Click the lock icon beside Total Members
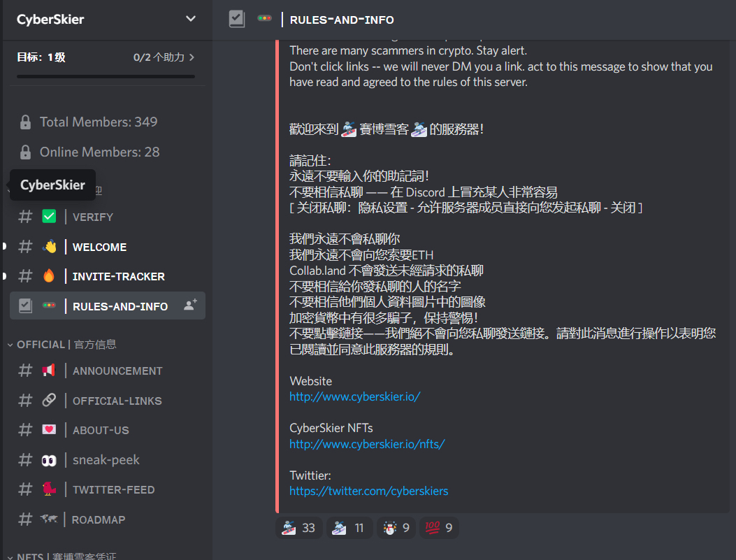 [x=25, y=122]
